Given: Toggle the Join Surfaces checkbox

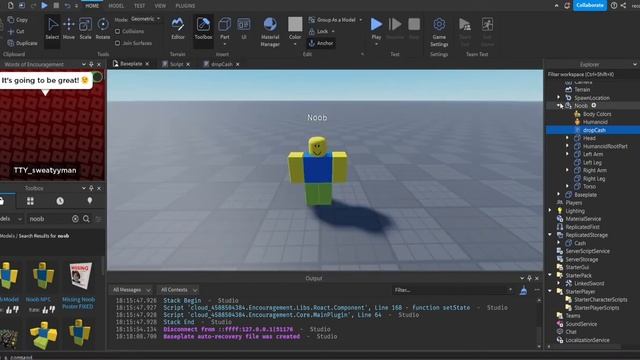Looking at the screenshot, I should click(118, 43).
